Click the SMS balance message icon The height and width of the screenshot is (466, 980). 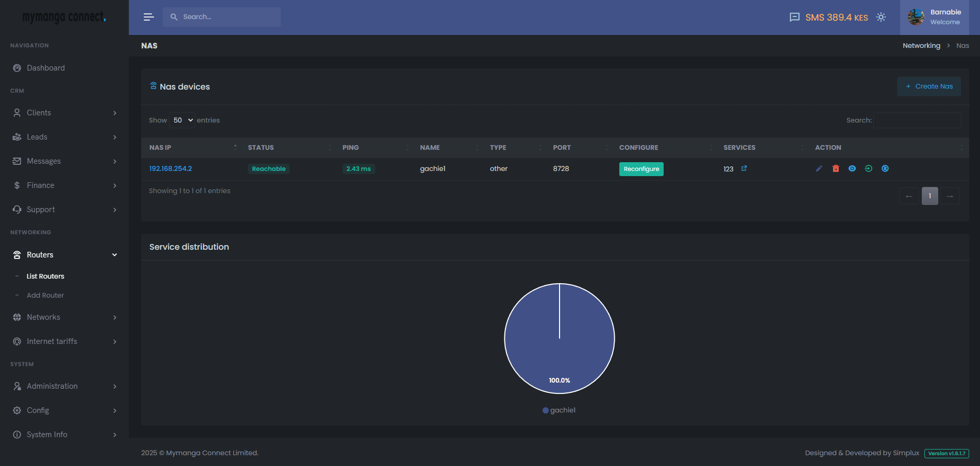tap(795, 18)
